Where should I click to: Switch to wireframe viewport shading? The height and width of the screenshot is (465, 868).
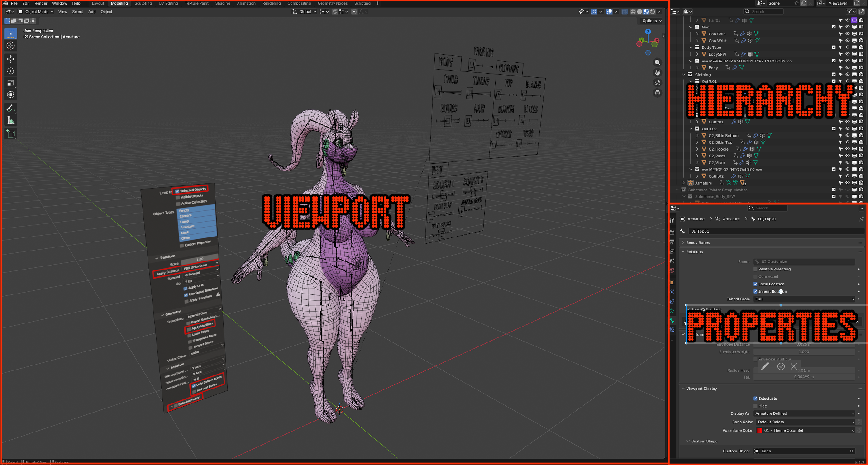coord(633,12)
